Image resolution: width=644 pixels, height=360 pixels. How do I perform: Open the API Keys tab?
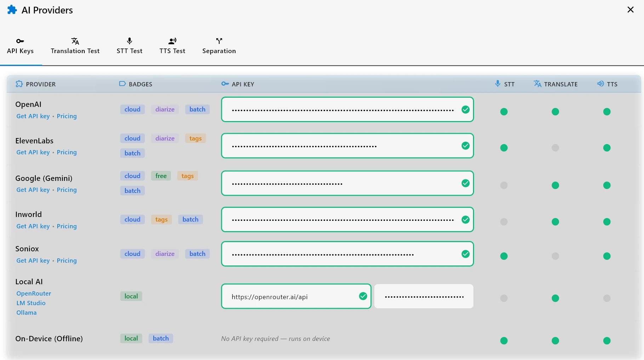coord(20,46)
